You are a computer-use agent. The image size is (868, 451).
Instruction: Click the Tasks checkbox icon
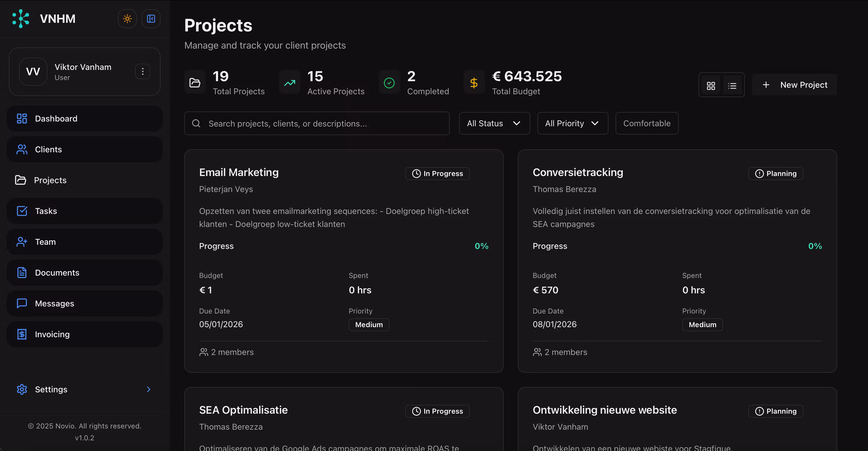tap(22, 211)
